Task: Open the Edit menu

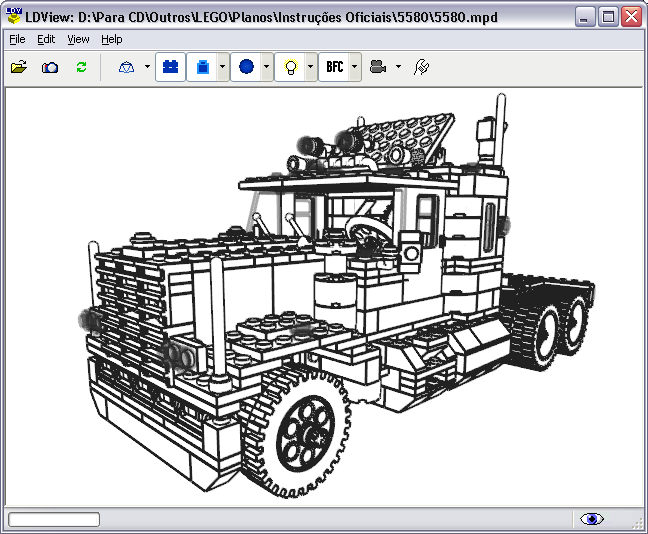Action: tap(46, 39)
